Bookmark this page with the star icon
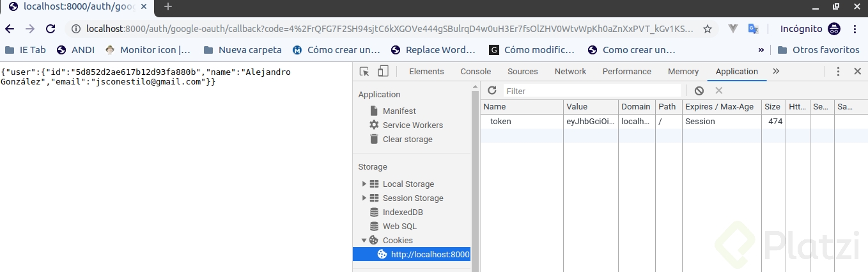 [x=708, y=29]
